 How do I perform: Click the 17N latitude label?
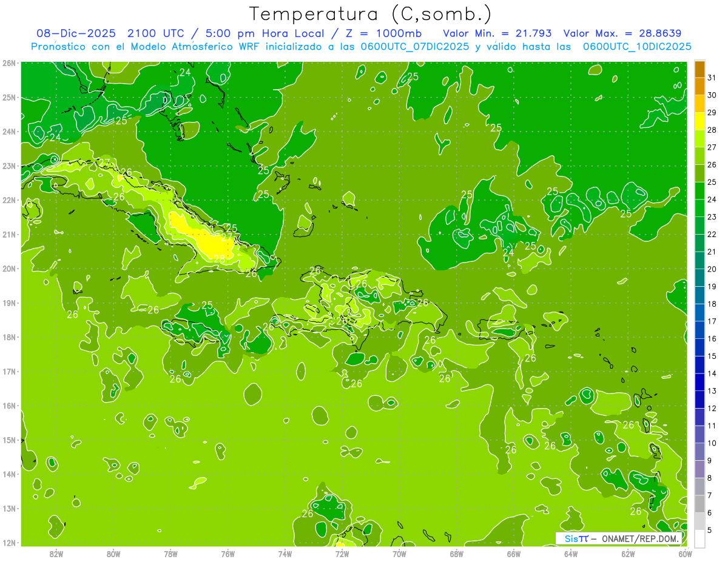click(9, 372)
